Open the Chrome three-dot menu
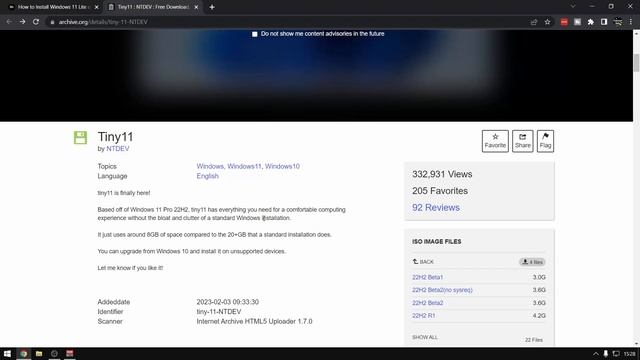 [631, 22]
